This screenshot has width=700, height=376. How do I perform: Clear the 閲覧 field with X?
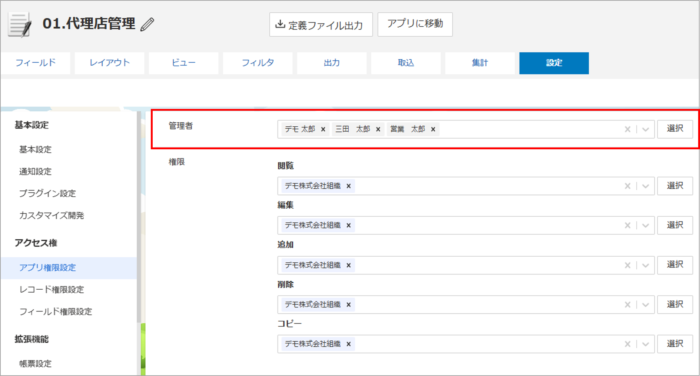coord(627,186)
